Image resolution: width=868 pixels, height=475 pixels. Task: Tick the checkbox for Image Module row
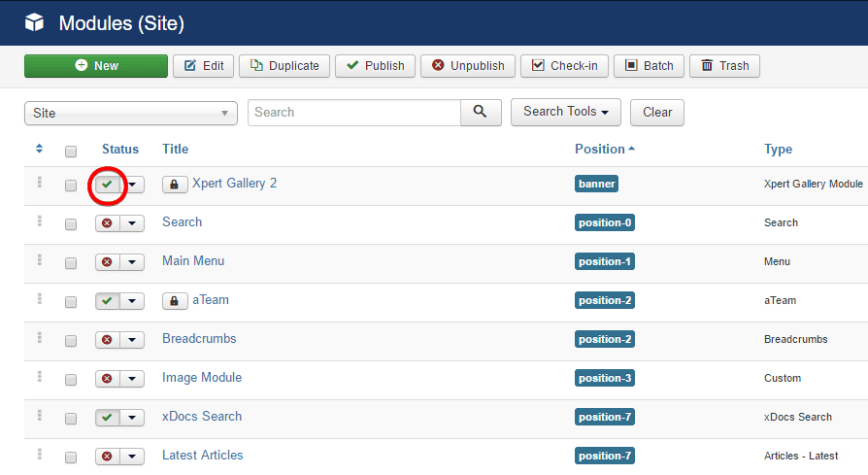pos(71,380)
